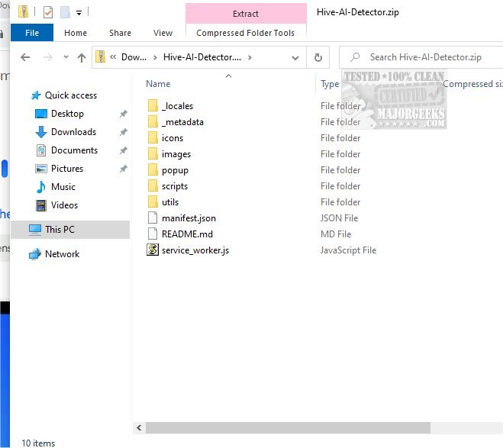Click the 'JavaScript File' type cell
The image size is (503, 448).
pyautogui.click(x=348, y=250)
